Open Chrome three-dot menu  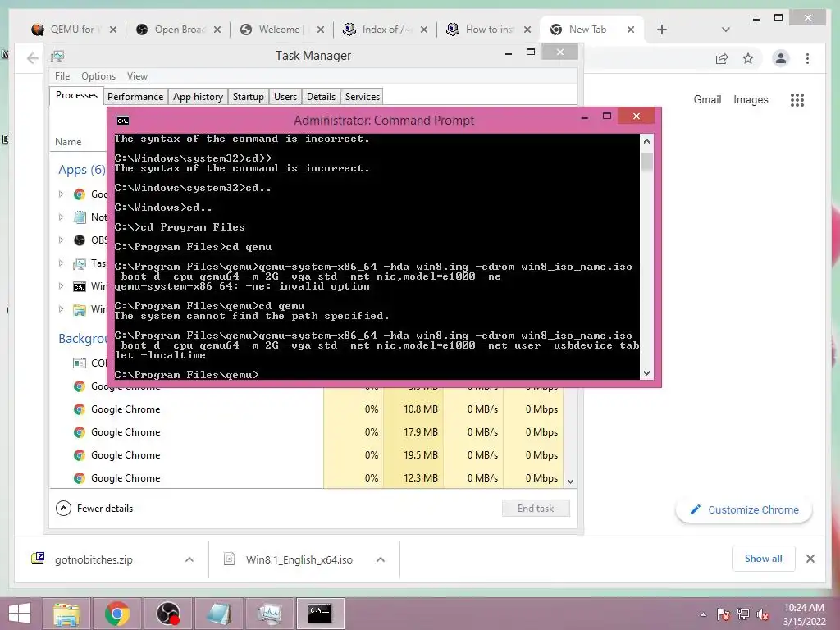807,58
